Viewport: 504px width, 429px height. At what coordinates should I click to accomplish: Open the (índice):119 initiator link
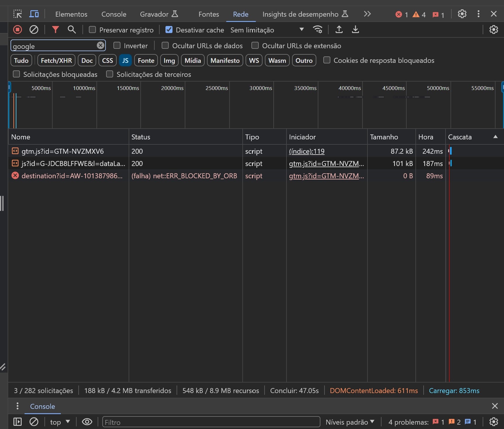tap(307, 151)
